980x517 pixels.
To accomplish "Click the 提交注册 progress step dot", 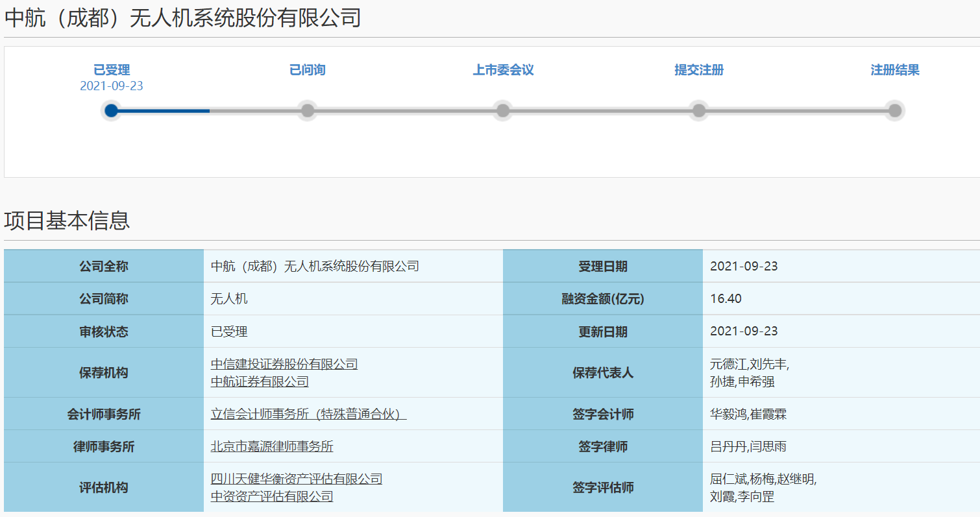I will (699, 110).
